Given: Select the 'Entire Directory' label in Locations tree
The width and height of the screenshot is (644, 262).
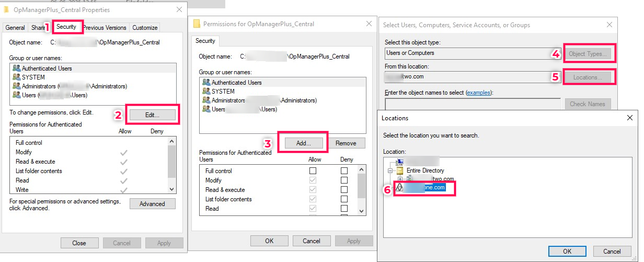Looking at the screenshot, I should (425, 170).
